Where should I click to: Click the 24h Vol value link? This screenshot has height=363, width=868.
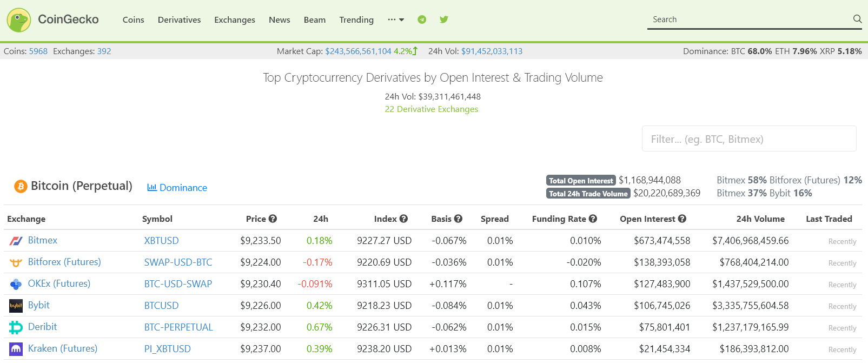[x=492, y=51]
